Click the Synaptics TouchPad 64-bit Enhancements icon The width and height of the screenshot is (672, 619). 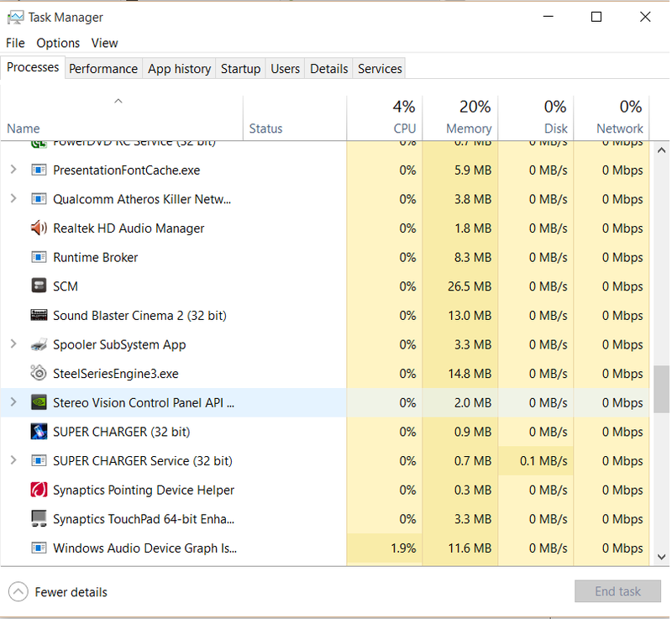pos(39,518)
